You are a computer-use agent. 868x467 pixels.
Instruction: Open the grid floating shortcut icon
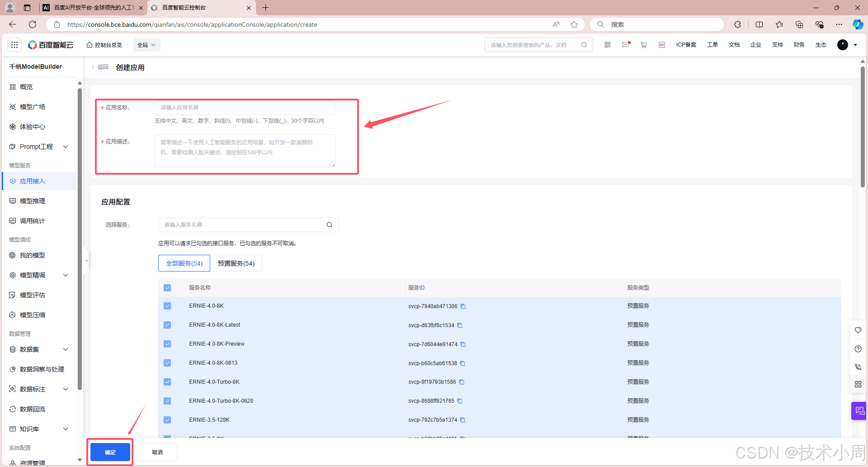(x=858, y=384)
